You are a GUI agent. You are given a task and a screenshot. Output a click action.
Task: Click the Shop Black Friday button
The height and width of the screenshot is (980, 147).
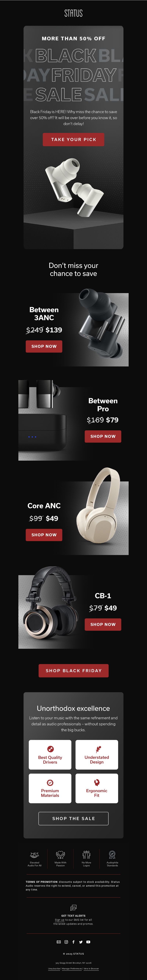point(74,671)
